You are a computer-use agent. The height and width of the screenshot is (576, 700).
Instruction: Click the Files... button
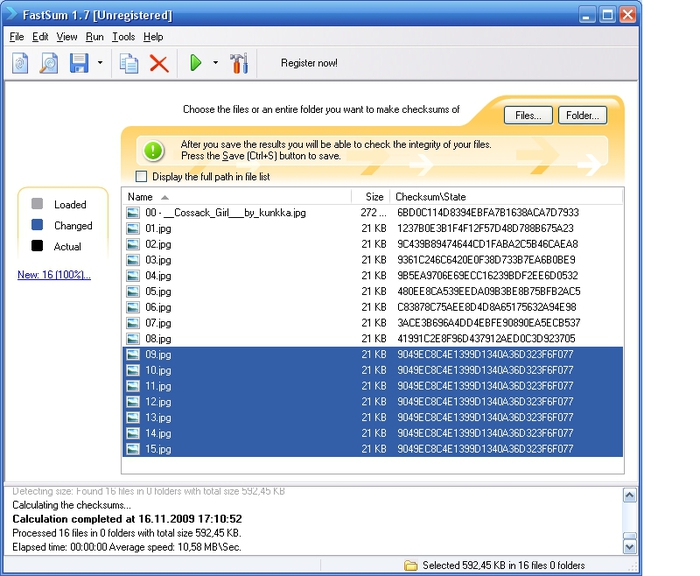click(528, 115)
